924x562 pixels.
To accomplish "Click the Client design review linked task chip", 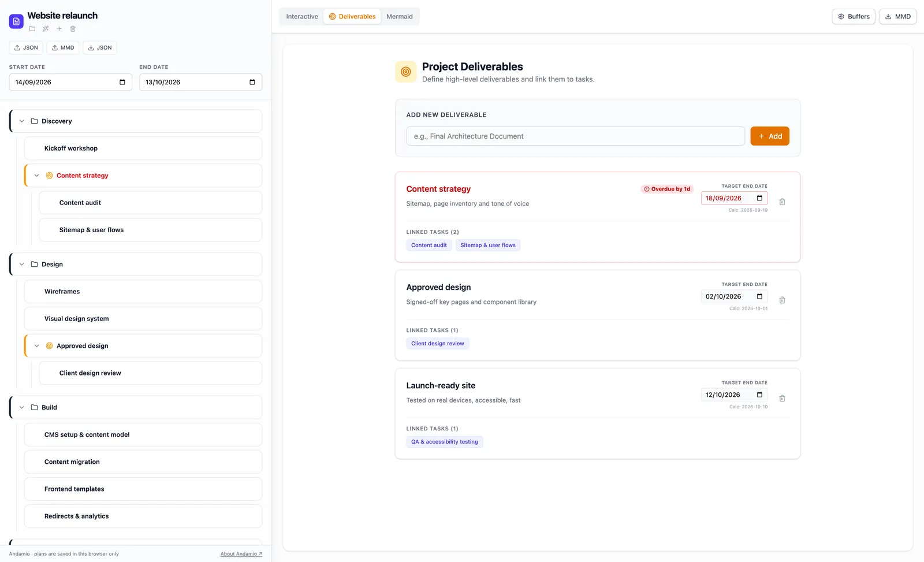I will (x=438, y=344).
